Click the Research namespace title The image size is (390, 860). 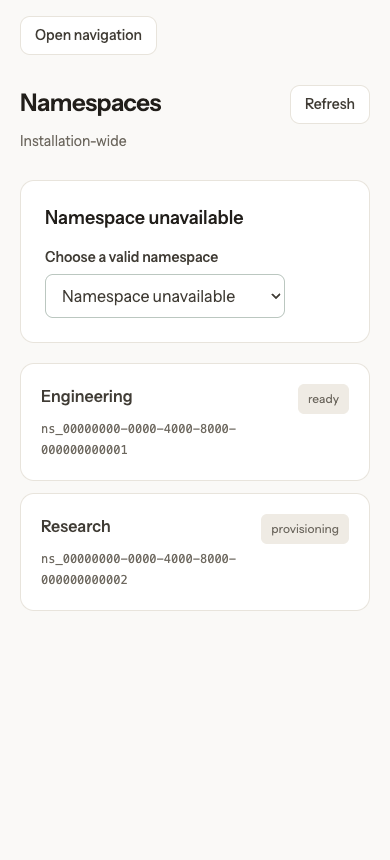[76, 527]
